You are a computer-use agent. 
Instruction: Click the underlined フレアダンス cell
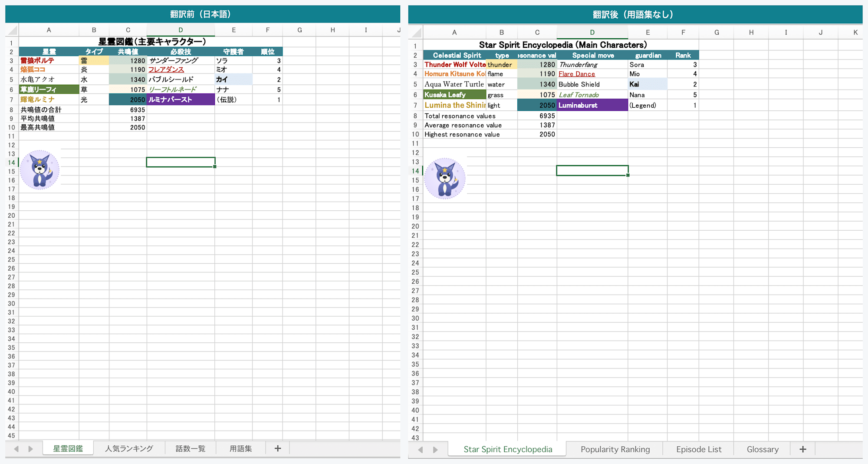point(181,70)
